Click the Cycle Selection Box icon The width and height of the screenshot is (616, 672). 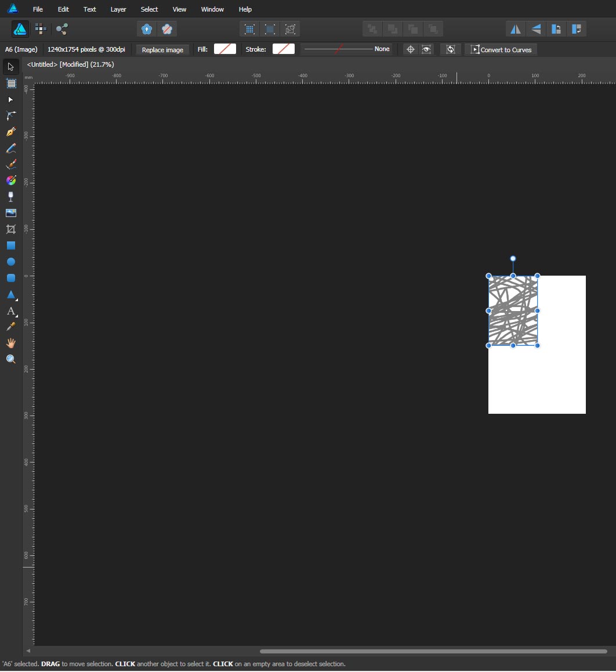pyautogui.click(x=451, y=49)
